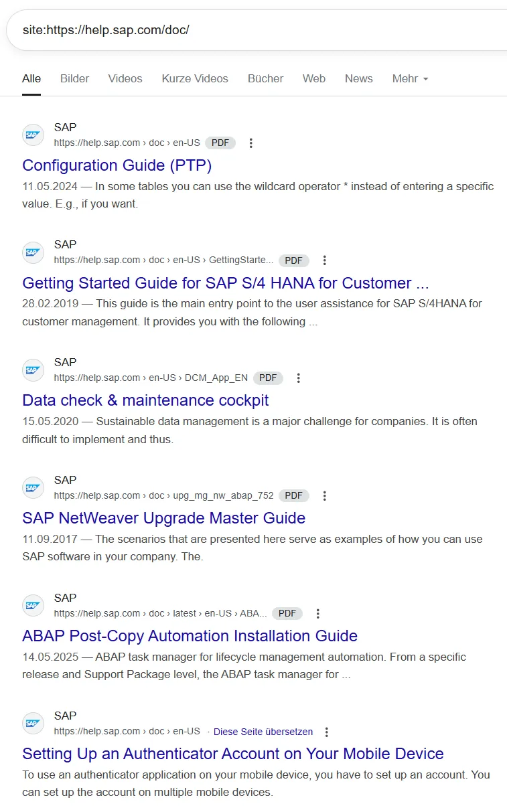Click SAP logo beside Data check result
The height and width of the screenshot is (812, 507).
[33, 370]
